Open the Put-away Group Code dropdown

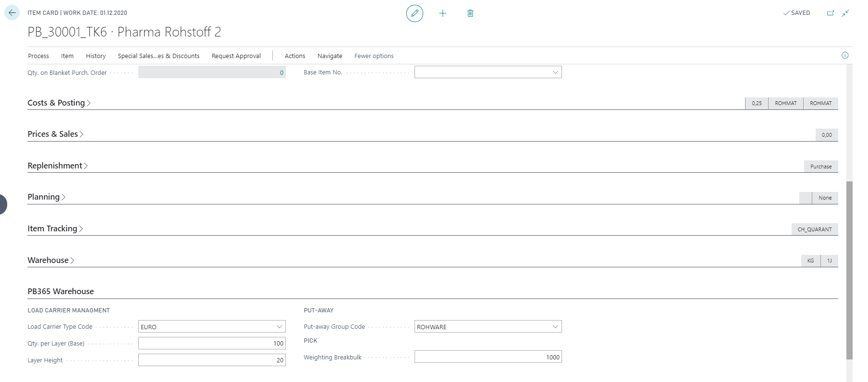pyautogui.click(x=555, y=327)
